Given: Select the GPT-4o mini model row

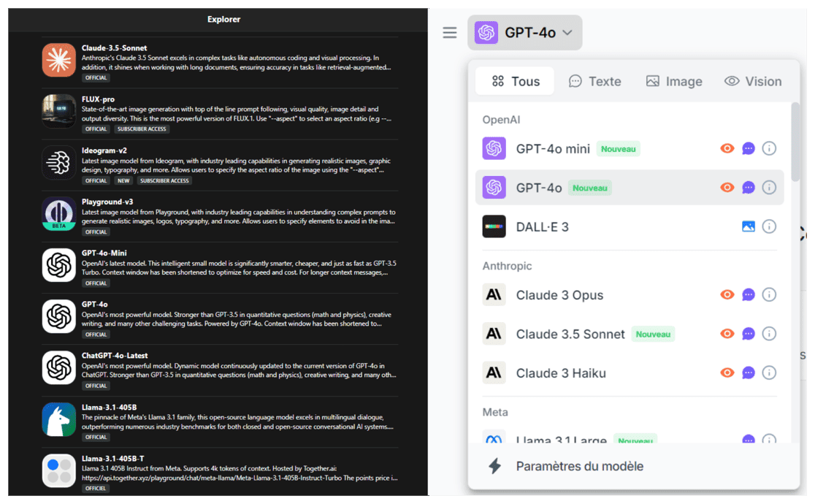Looking at the screenshot, I should pyautogui.click(x=630, y=149).
